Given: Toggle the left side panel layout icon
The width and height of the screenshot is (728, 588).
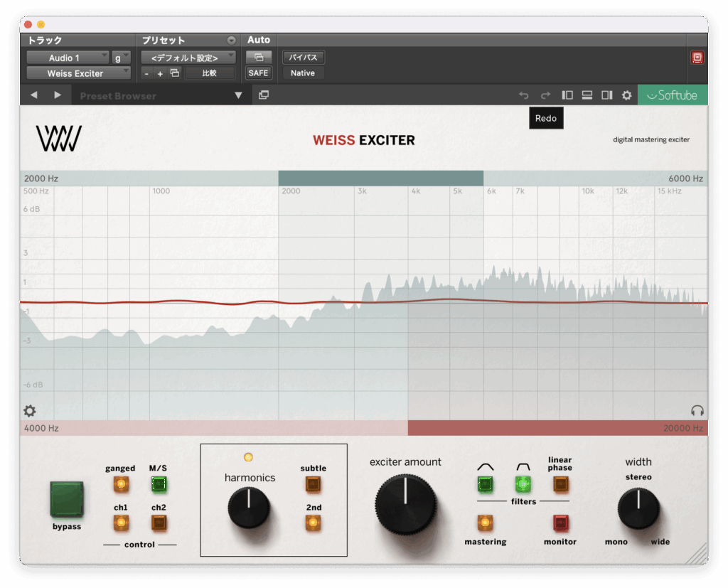Looking at the screenshot, I should [567, 95].
